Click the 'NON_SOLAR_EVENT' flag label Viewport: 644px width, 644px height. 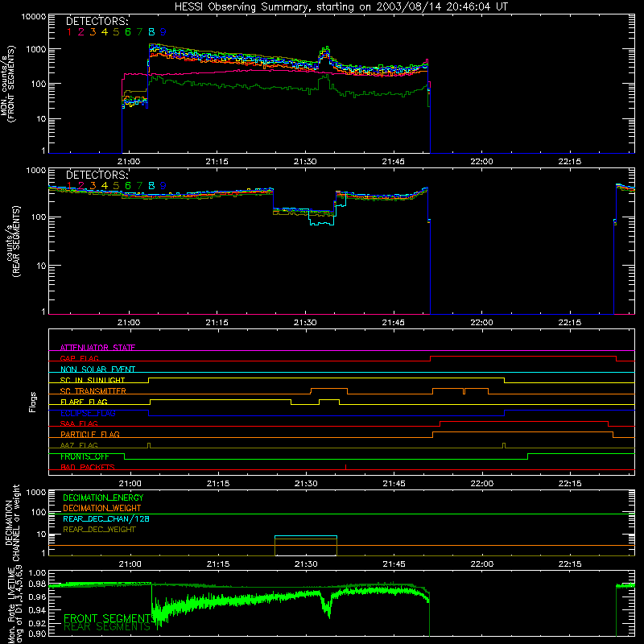97,369
